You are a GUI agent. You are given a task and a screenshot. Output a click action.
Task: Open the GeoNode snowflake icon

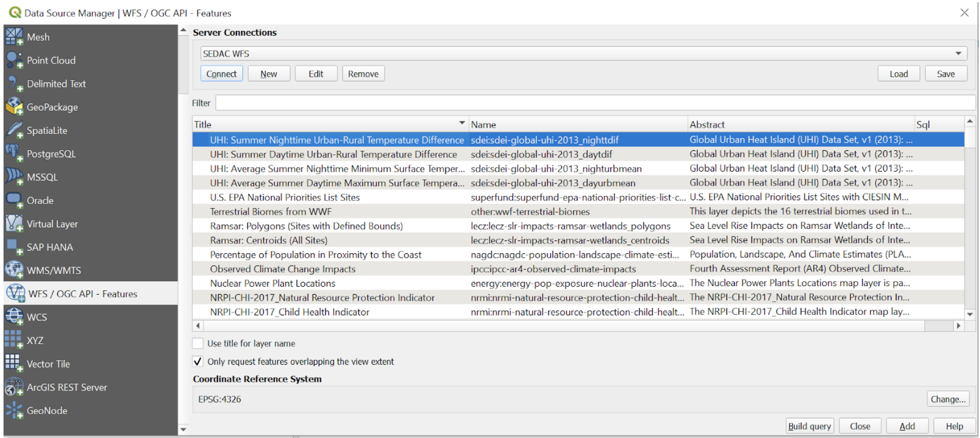tap(14, 410)
